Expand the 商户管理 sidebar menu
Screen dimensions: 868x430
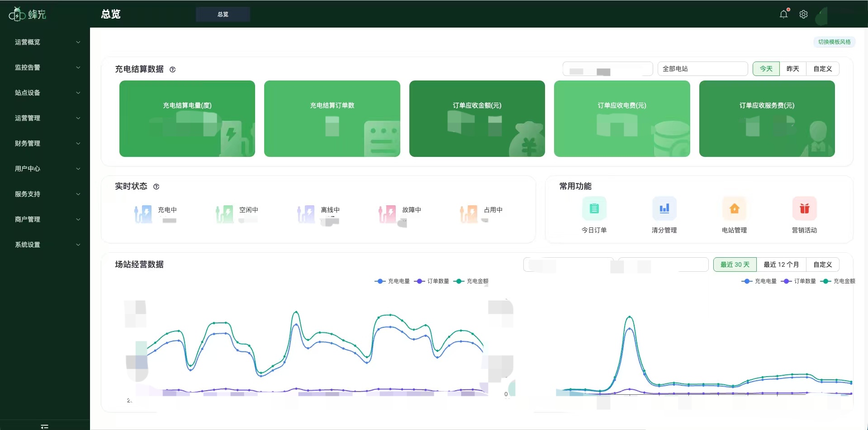45,219
